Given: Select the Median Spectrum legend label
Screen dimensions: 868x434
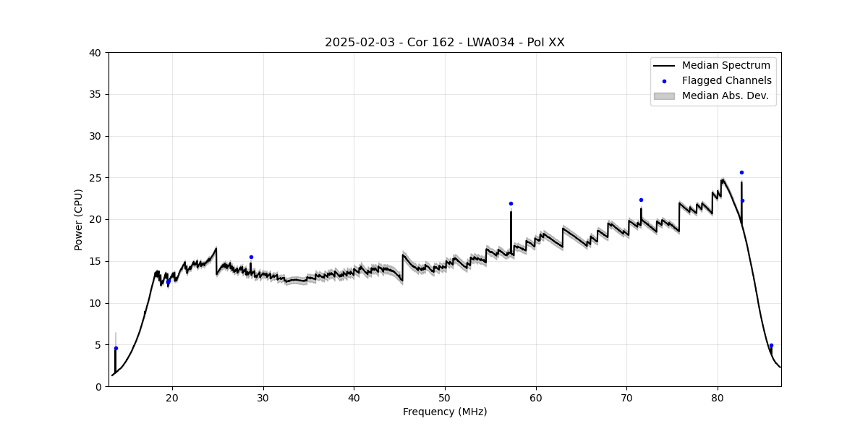Looking at the screenshot, I should pyautogui.click(x=726, y=66).
